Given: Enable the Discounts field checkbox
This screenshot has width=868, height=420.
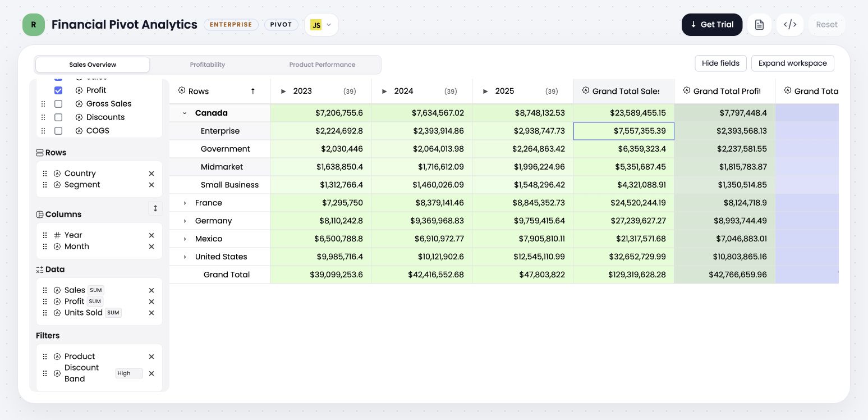Looking at the screenshot, I should click(x=58, y=117).
